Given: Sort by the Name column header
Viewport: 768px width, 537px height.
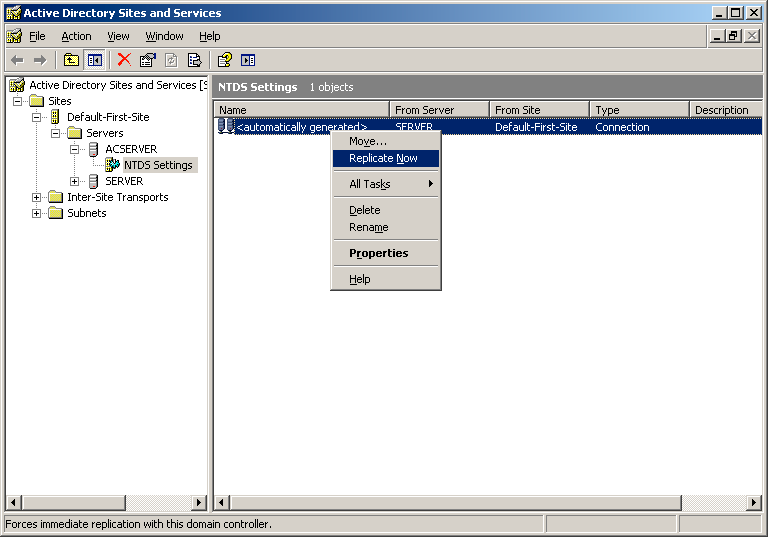Looking at the screenshot, I should (x=301, y=110).
